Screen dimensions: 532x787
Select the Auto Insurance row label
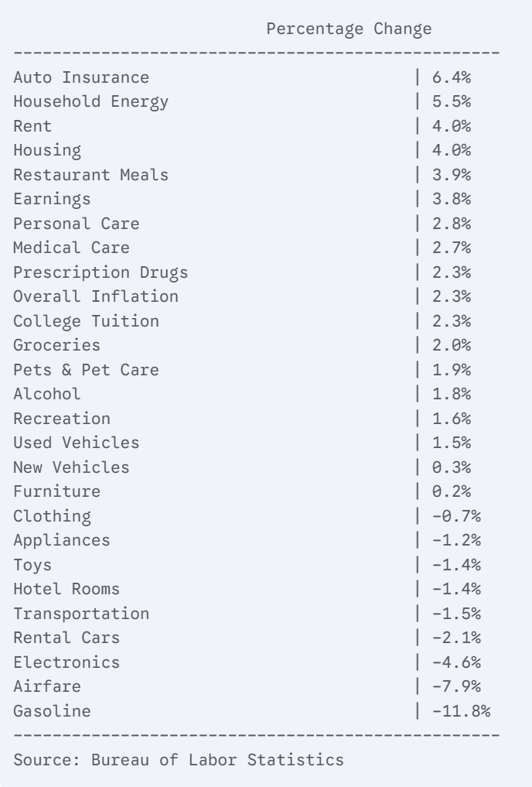(x=81, y=77)
